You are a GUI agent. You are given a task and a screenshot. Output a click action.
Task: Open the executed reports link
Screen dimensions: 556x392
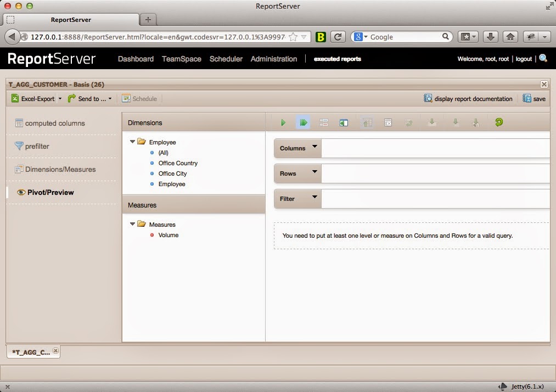coord(337,59)
